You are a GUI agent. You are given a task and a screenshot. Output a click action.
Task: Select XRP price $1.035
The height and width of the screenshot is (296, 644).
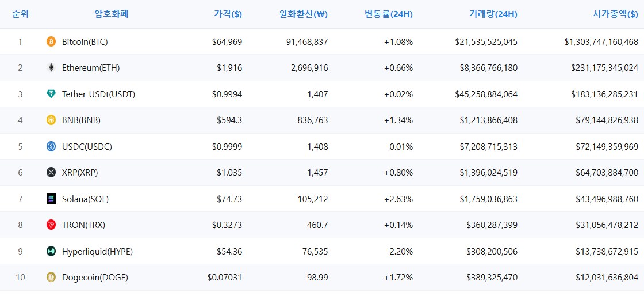click(229, 173)
